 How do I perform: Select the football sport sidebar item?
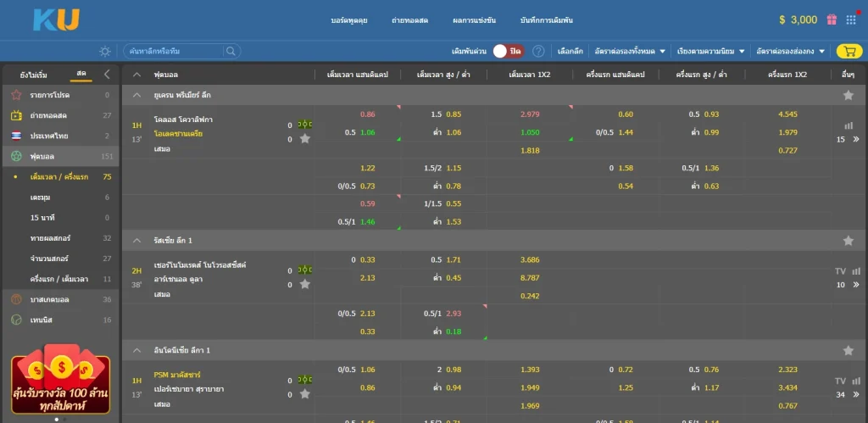click(x=60, y=157)
